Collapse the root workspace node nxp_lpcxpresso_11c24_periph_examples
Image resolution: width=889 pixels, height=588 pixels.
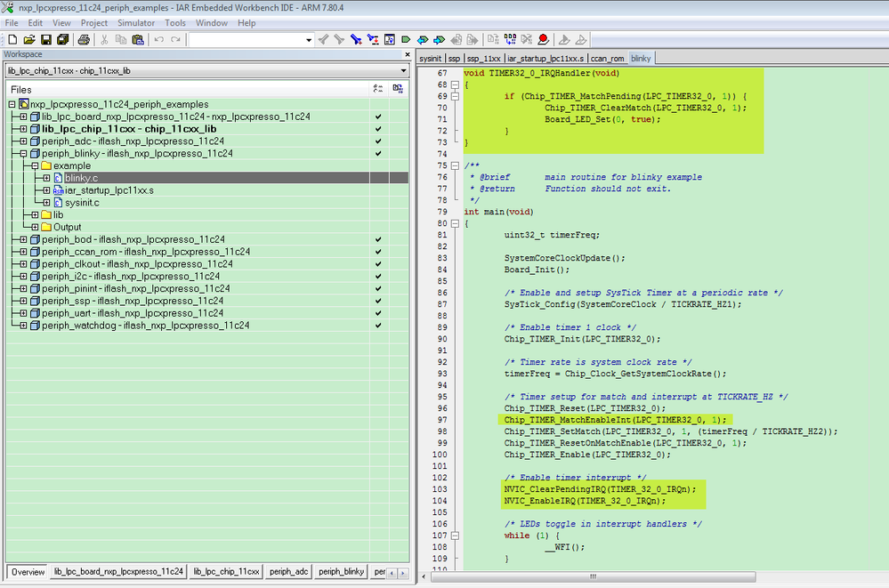coord(12,104)
